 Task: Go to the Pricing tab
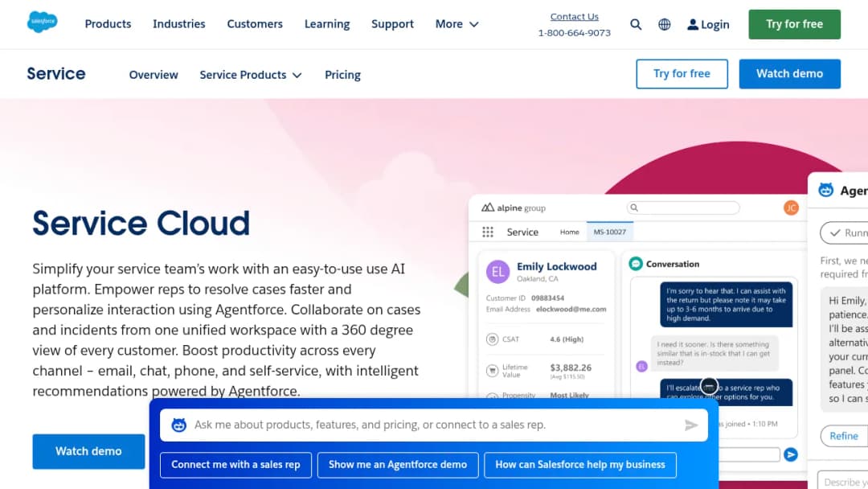click(342, 75)
